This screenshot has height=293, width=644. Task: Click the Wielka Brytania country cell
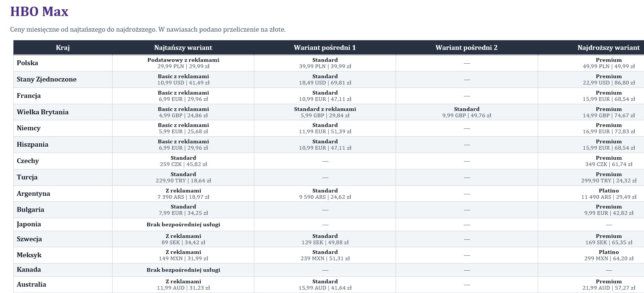[x=63, y=112]
